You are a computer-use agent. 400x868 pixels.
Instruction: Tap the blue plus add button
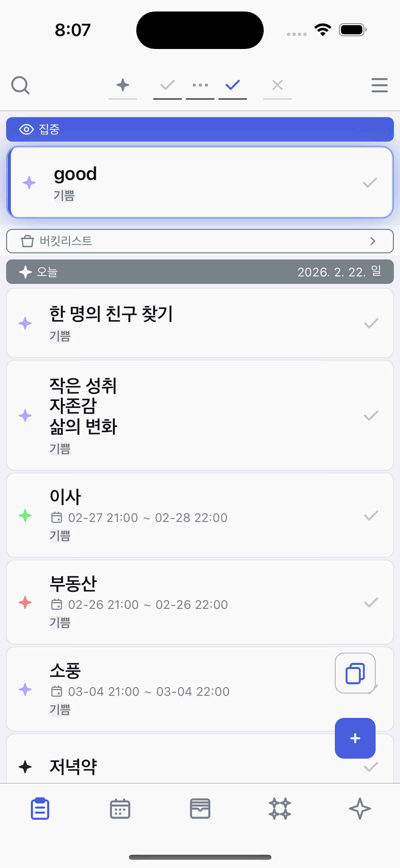[x=355, y=738]
